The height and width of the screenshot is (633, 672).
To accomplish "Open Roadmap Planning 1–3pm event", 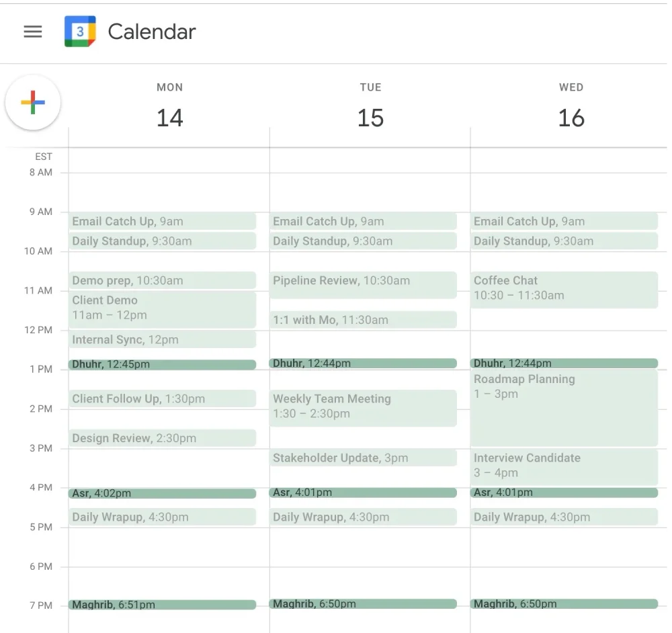I will (x=564, y=408).
